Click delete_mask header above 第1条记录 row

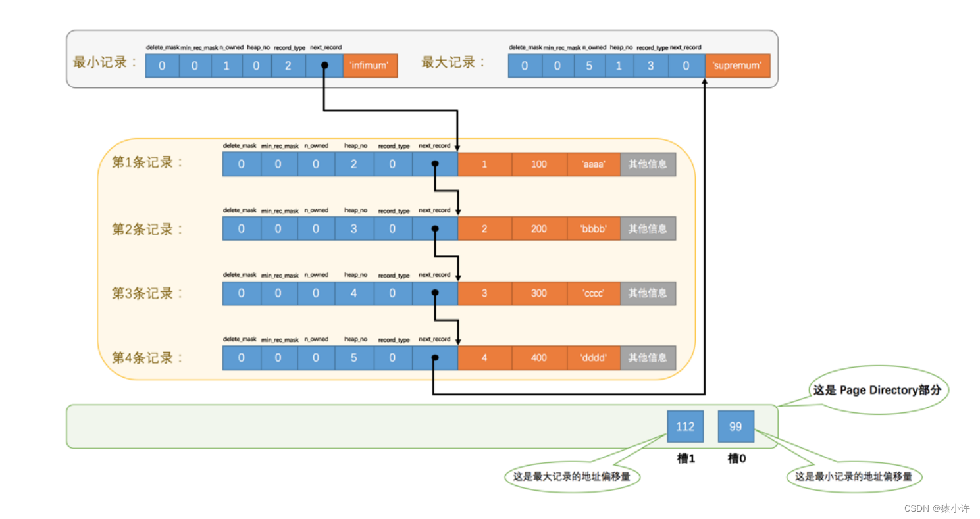(240, 145)
